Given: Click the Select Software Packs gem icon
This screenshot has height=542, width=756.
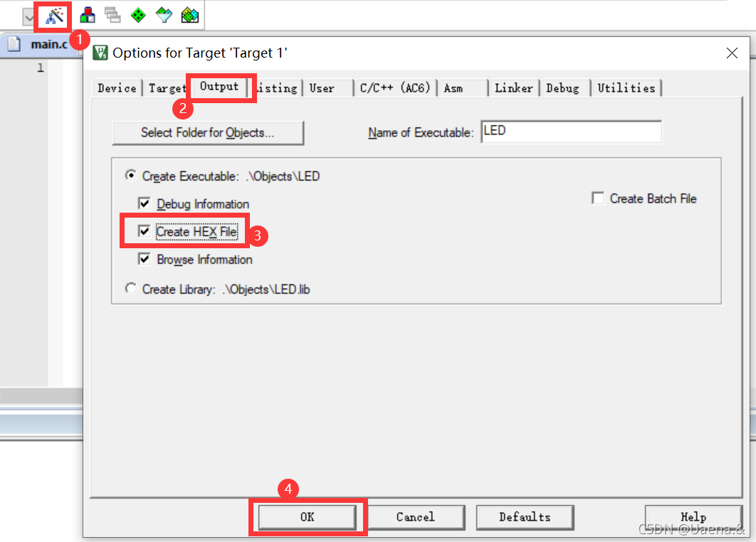Looking at the screenshot, I should 164,16.
